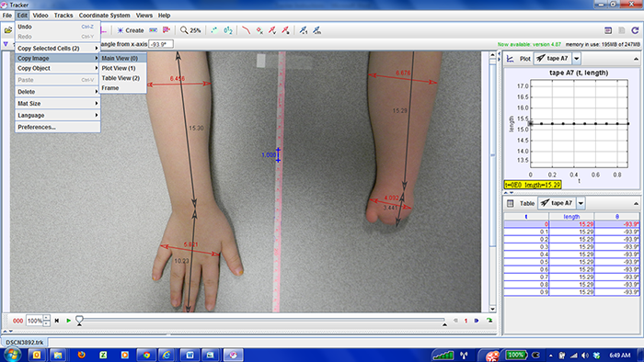Select Table View (2) in Copy Image
Screen dimensions: 644x362
(122, 78)
